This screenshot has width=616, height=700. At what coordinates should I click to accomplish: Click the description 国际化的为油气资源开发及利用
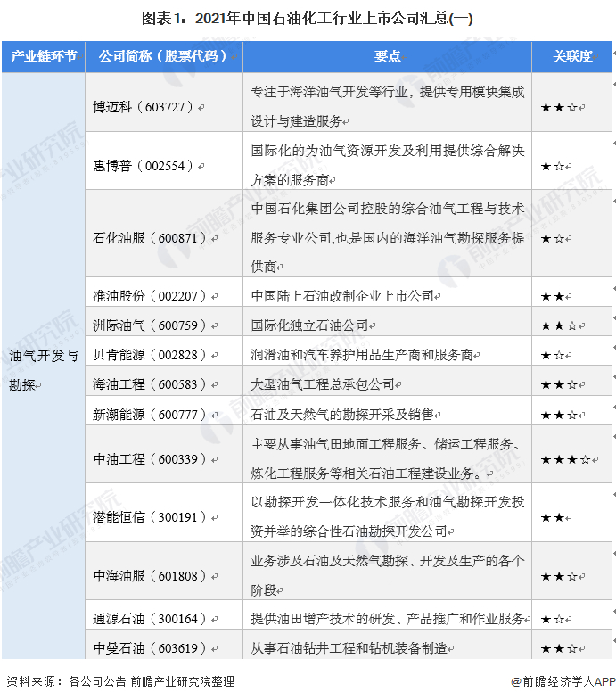(x=387, y=165)
